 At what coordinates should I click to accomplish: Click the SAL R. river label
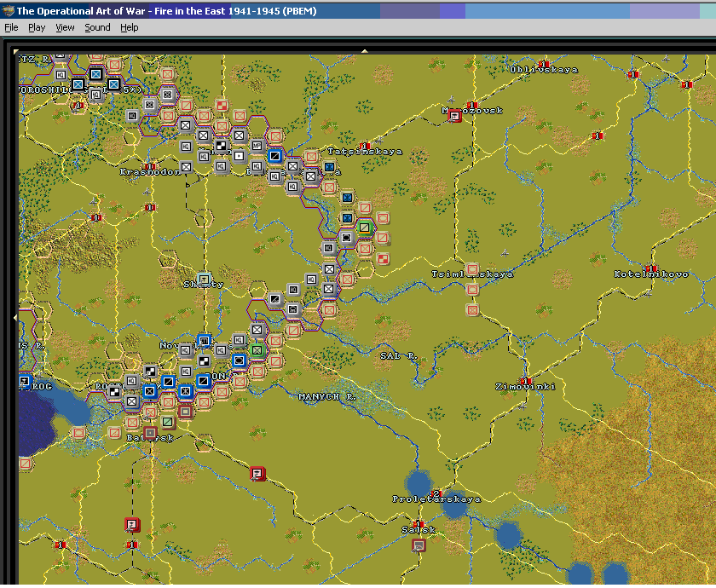click(399, 356)
